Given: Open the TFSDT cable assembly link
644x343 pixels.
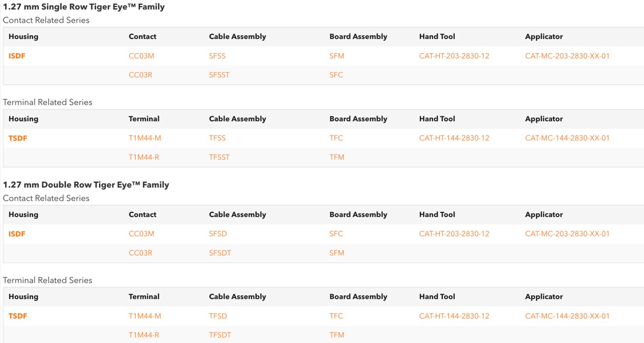Looking at the screenshot, I should tap(220, 335).
